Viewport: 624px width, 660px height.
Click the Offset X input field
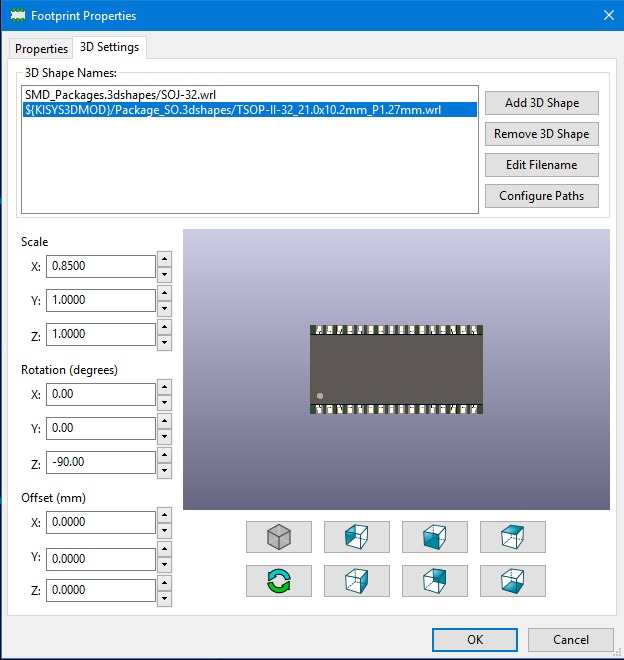coord(101,522)
